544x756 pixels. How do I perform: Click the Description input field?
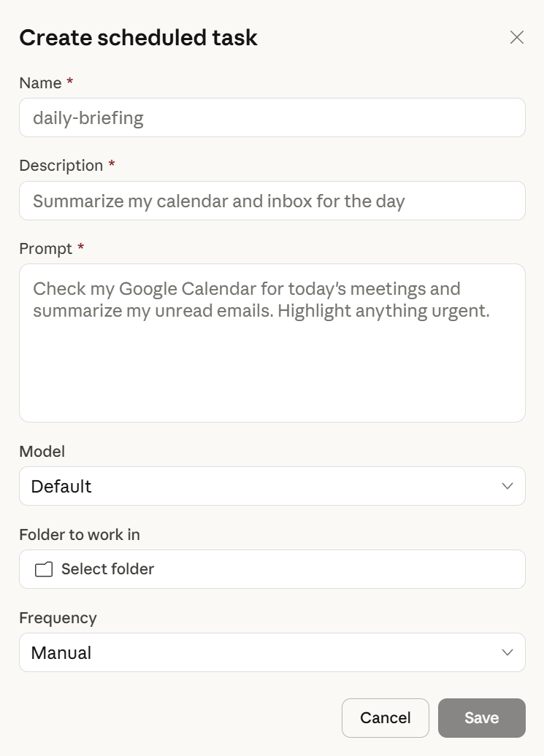pyautogui.click(x=272, y=201)
